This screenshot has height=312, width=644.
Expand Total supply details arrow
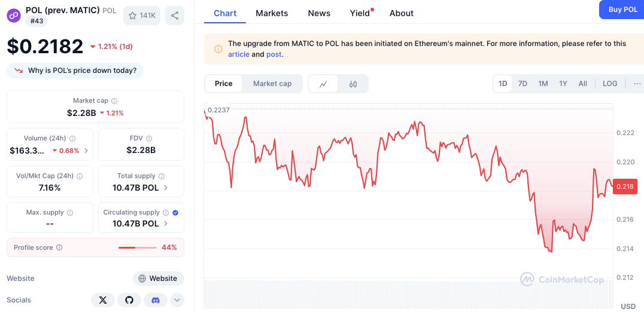tap(166, 188)
